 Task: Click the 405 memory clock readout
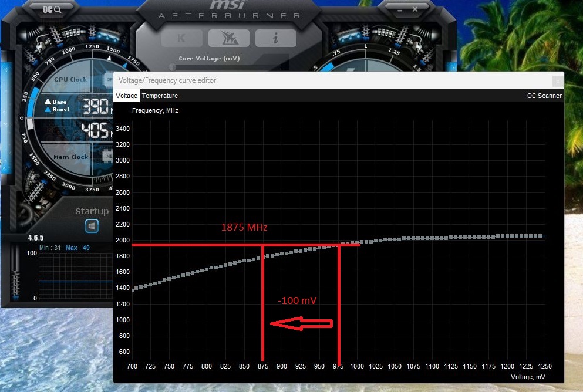[x=95, y=130]
